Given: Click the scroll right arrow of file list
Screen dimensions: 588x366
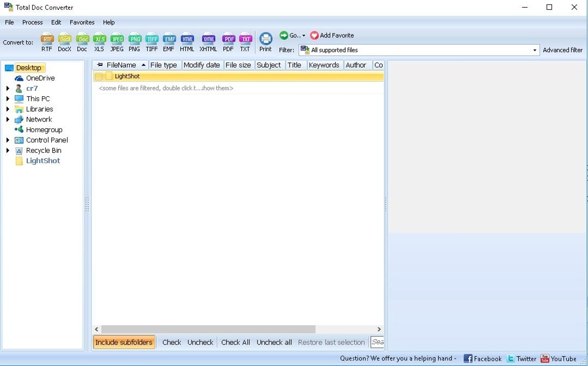Looking at the screenshot, I should pos(379,329).
